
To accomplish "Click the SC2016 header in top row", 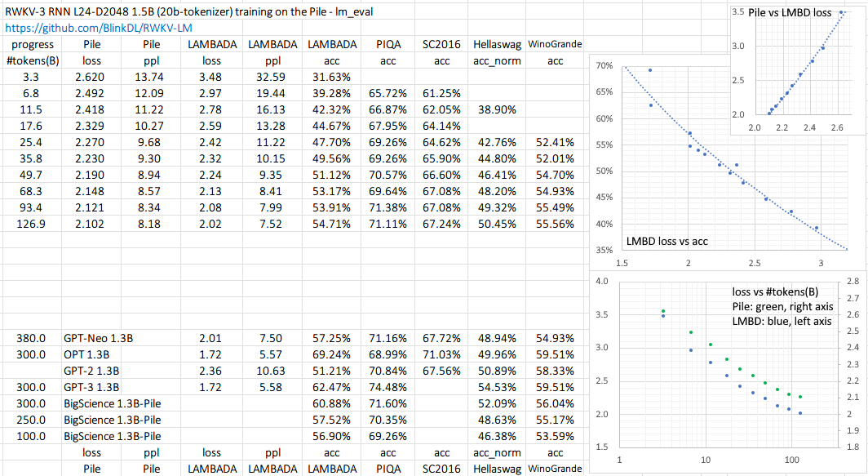I will tap(441, 44).
